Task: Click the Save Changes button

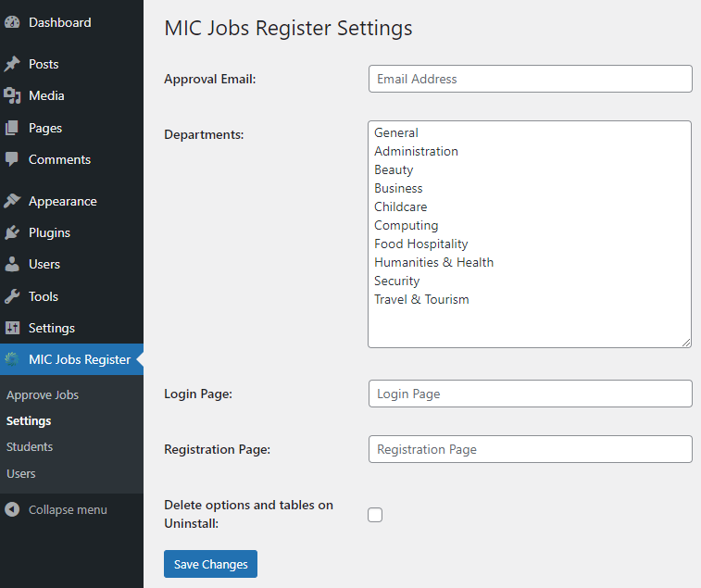Action: tap(210, 564)
